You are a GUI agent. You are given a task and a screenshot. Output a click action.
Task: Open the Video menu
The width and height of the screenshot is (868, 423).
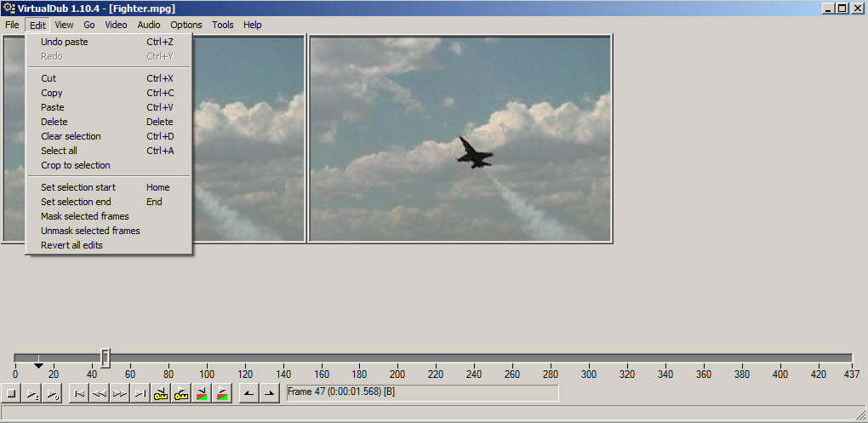click(x=117, y=25)
